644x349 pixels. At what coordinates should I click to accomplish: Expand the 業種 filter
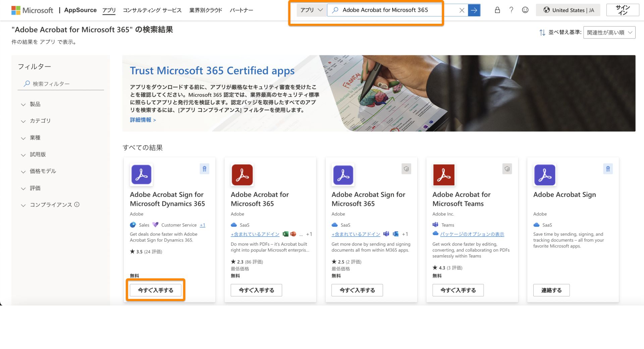click(x=31, y=138)
